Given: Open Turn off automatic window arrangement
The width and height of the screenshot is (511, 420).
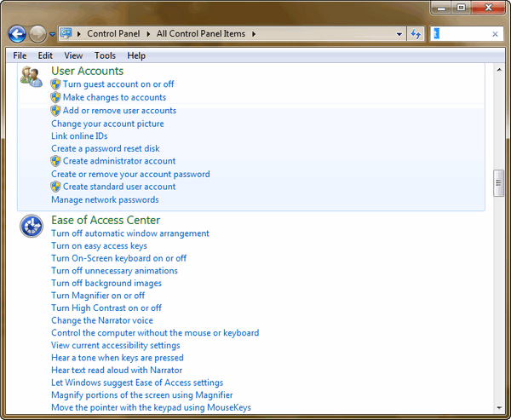Looking at the screenshot, I should pyautogui.click(x=130, y=233).
